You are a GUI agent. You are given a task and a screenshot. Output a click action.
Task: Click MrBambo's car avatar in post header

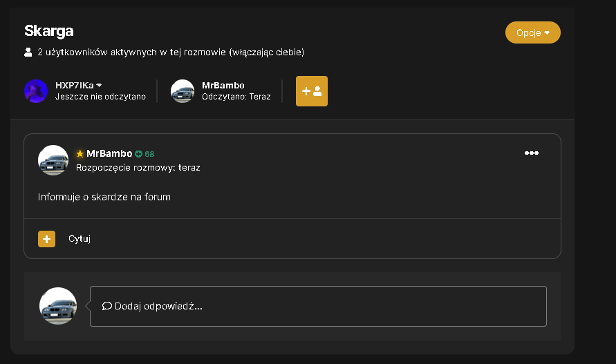(x=53, y=160)
